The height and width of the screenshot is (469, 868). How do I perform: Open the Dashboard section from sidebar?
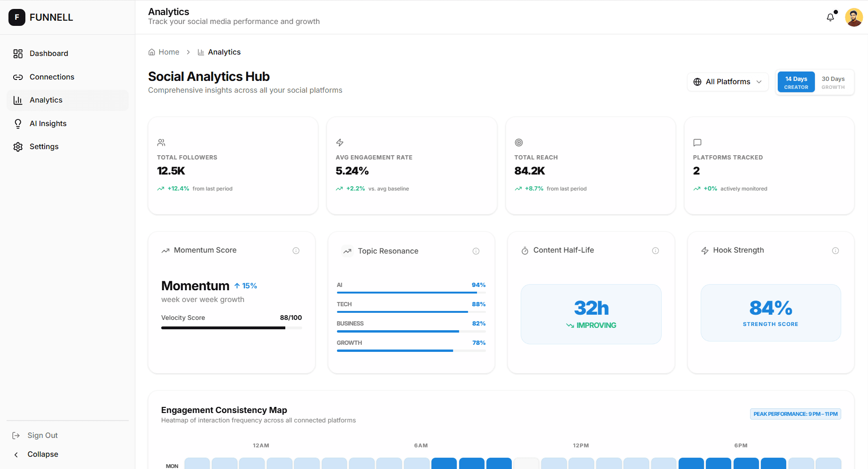click(x=48, y=53)
